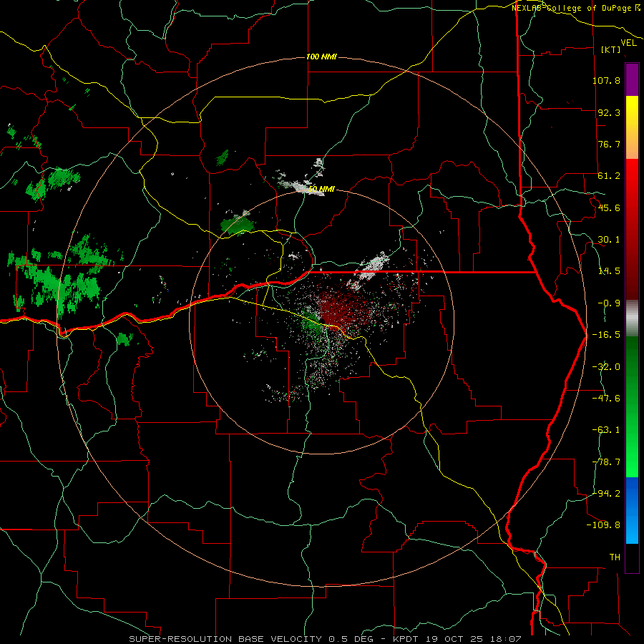644x644 pixels.
Task: Click the "SUPER-RESOLUTION BASE VELOCITY" caption text
Action: click(225, 639)
